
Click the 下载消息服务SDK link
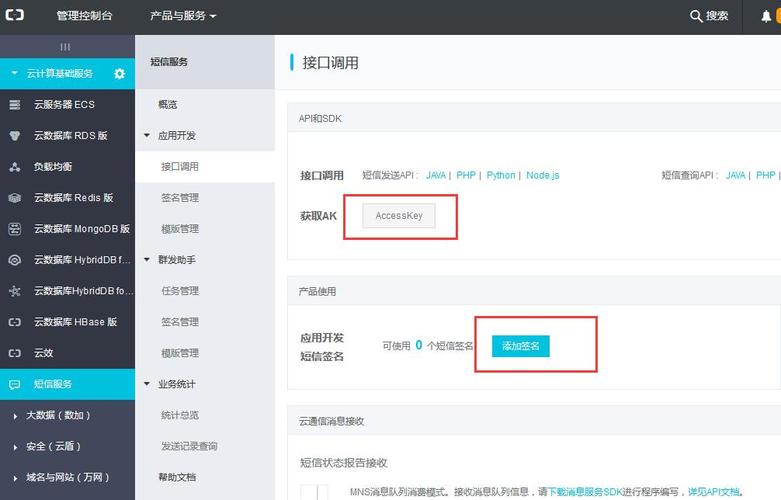tap(585, 492)
